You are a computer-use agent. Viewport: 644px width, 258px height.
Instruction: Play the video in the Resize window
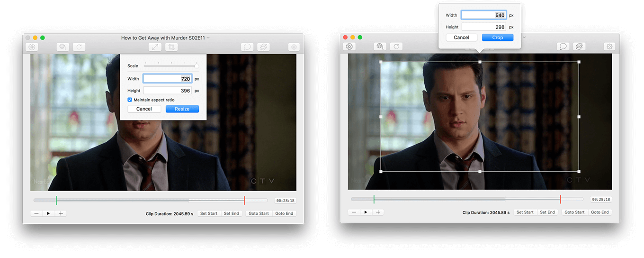48,213
